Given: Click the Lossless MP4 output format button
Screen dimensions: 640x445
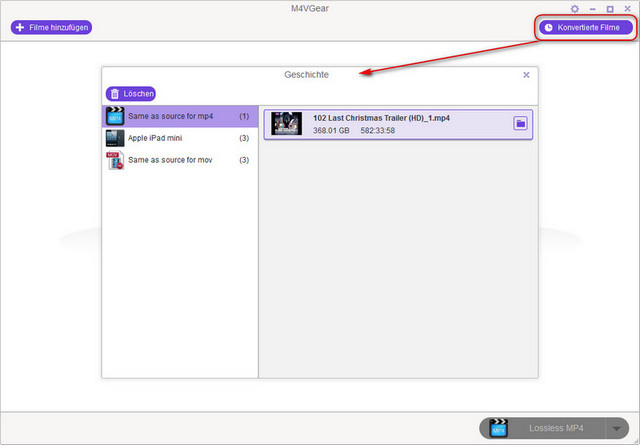Looking at the screenshot, I should 554,428.
